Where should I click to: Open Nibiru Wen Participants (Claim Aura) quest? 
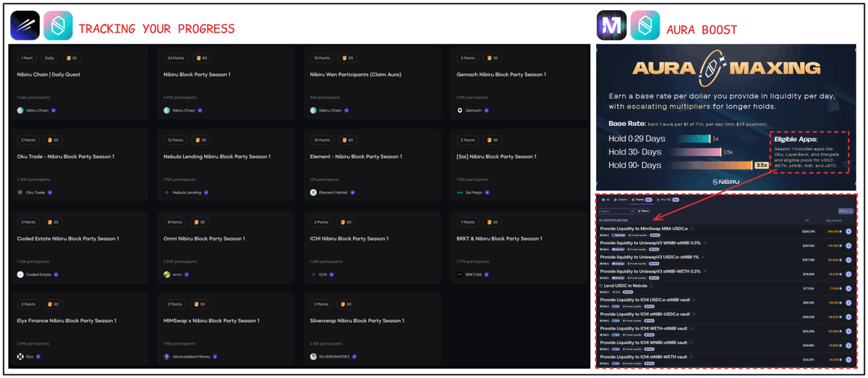click(372, 83)
